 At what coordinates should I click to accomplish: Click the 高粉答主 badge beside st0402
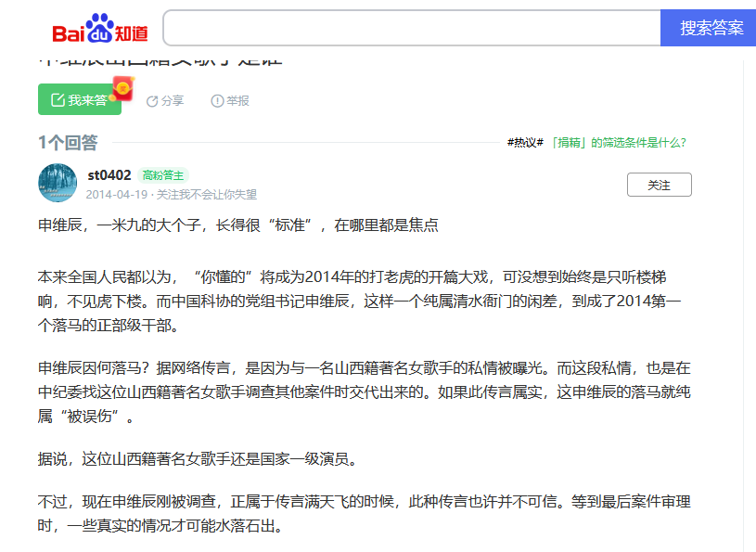[163, 175]
